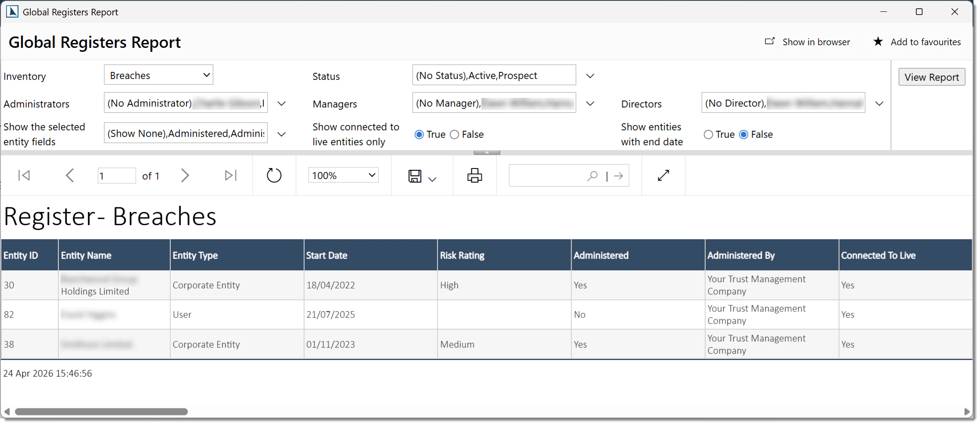Click the Administered column header
The image size is (980, 425).
(x=638, y=255)
